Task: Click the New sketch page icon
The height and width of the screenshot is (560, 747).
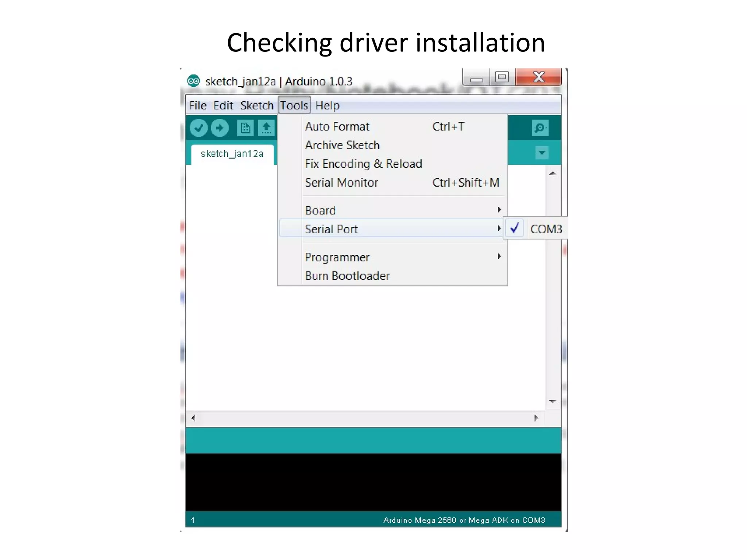Action: pyautogui.click(x=245, y=128)
